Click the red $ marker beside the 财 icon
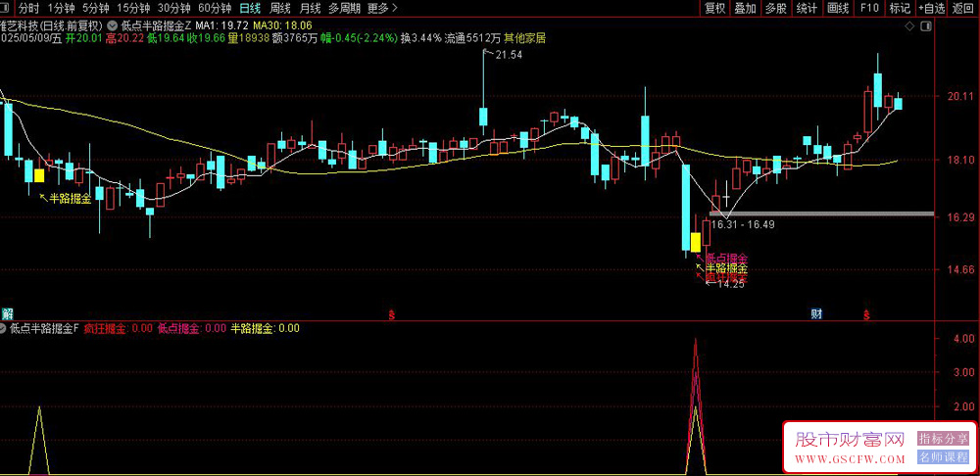 click(866, 313)
